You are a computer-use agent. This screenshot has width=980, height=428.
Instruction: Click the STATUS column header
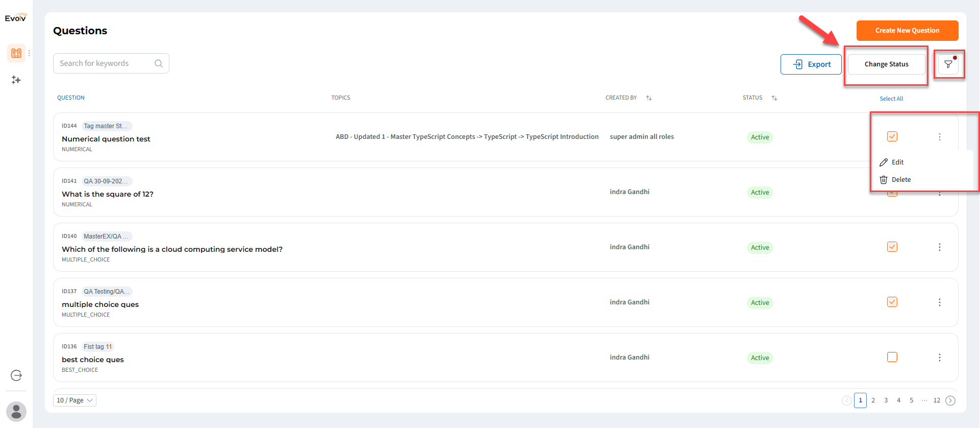click(x=752, y=98)
